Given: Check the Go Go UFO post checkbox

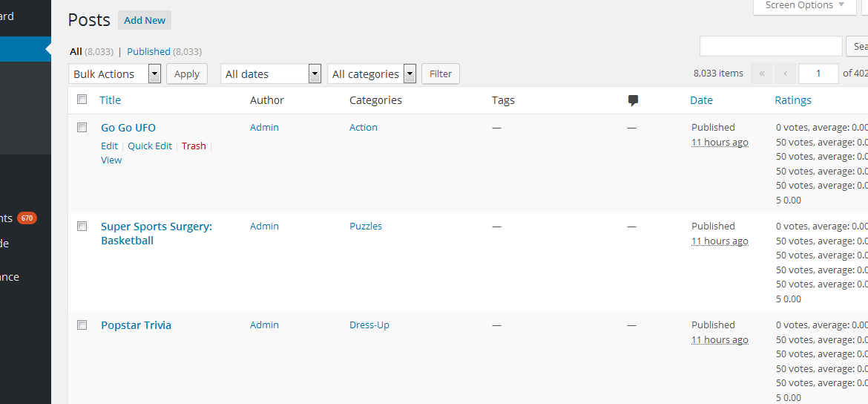Looking at the screenshot, I should pyautogui.click(x=82, y=127).
